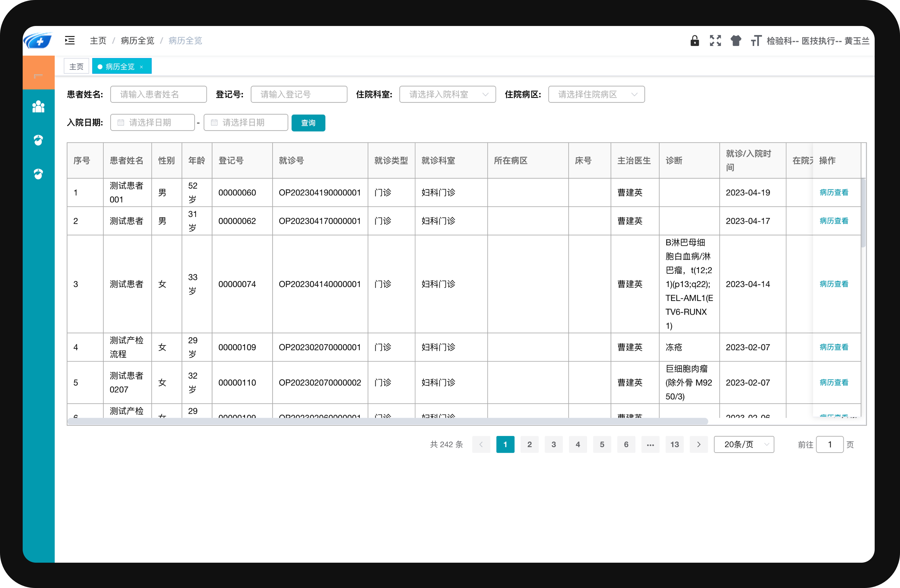Focus the 登记号 input field
The width and height of the screenshot is (900, 588).
[299, 94]
